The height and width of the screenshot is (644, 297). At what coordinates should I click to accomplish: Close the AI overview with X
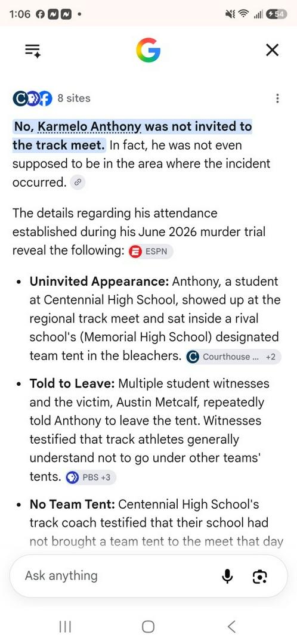click(272, 51)
